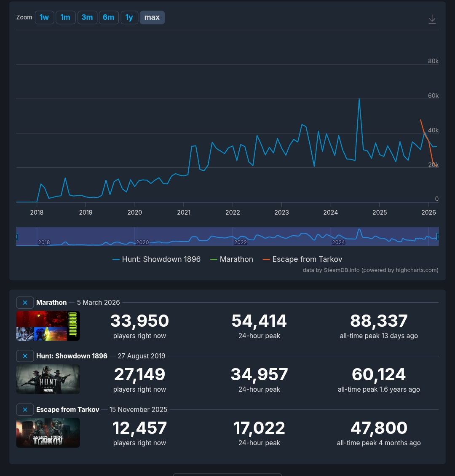
Task: Click the 15 November 2025 release date
Action: click(x=138, y=409)
